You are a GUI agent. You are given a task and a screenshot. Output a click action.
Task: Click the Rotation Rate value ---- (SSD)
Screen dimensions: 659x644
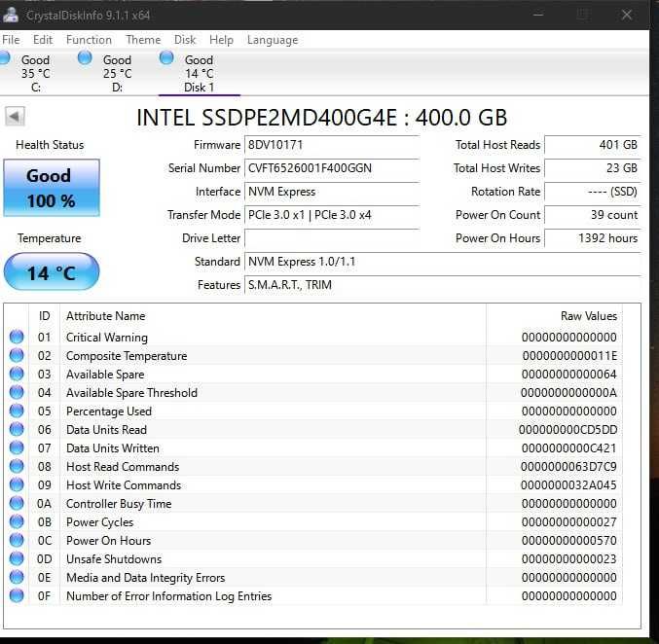pyautogui.click(x=593, y=192)
